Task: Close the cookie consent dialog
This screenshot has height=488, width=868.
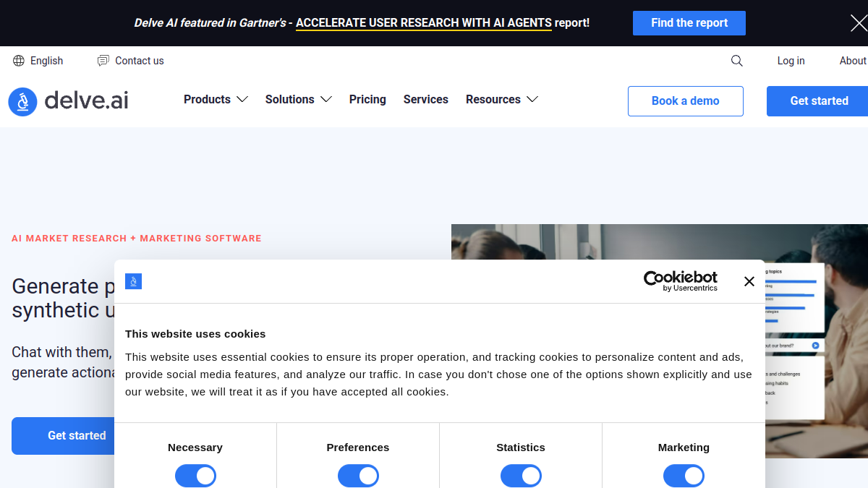Action: click(749, 281)
